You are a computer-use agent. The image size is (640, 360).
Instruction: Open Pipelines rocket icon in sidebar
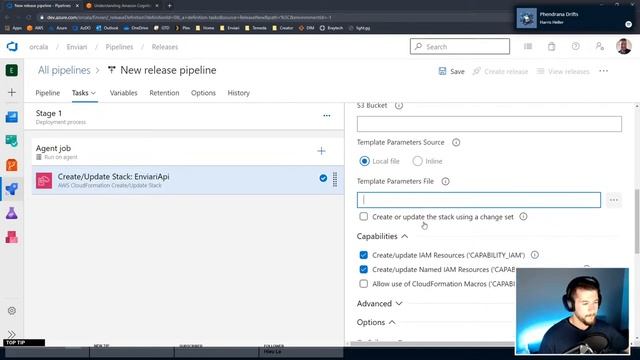click(x=11, y=189)
